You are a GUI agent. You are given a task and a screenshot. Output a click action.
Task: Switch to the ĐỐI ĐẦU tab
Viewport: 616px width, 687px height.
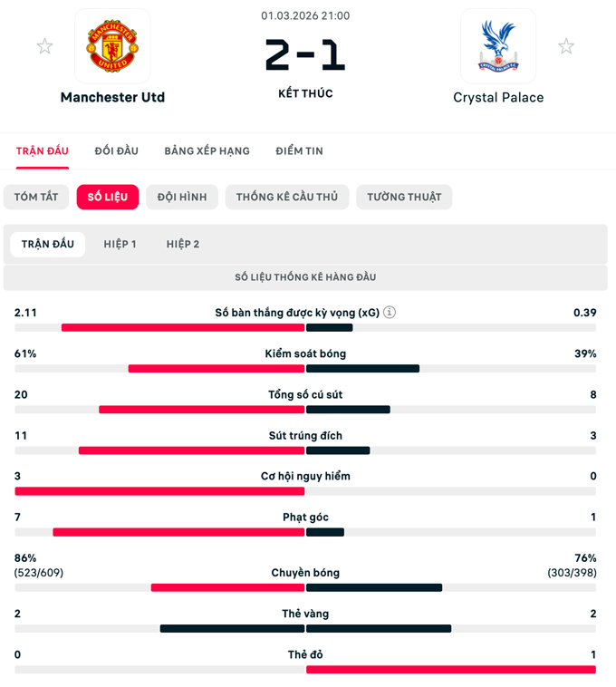coord(116,151)
